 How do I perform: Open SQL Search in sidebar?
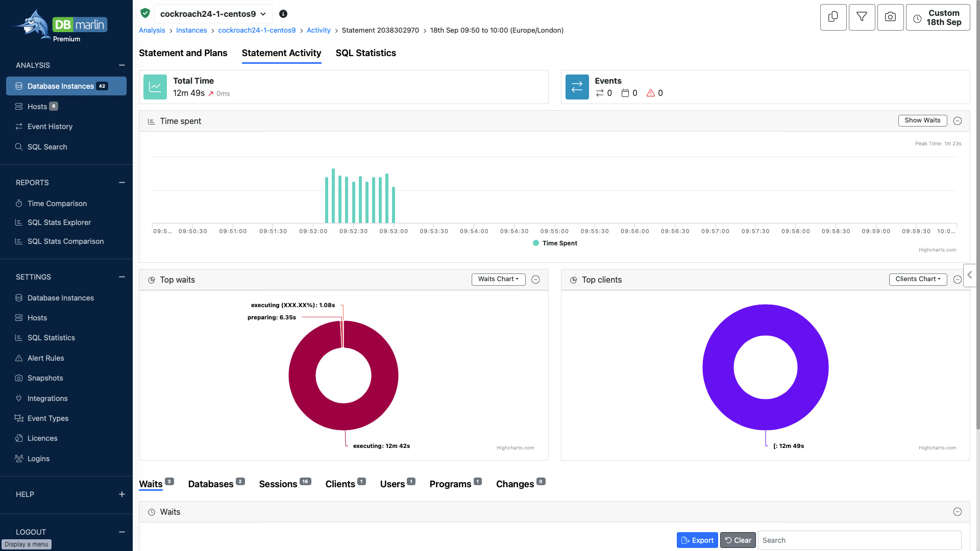(47, 147)
